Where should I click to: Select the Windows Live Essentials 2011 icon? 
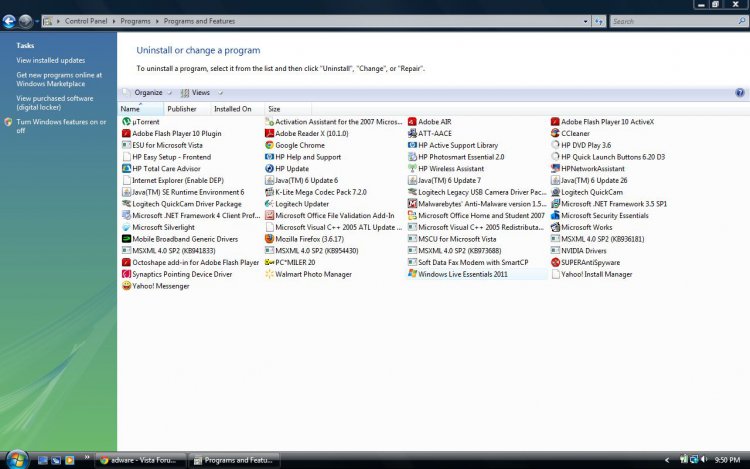pos(412,274)
